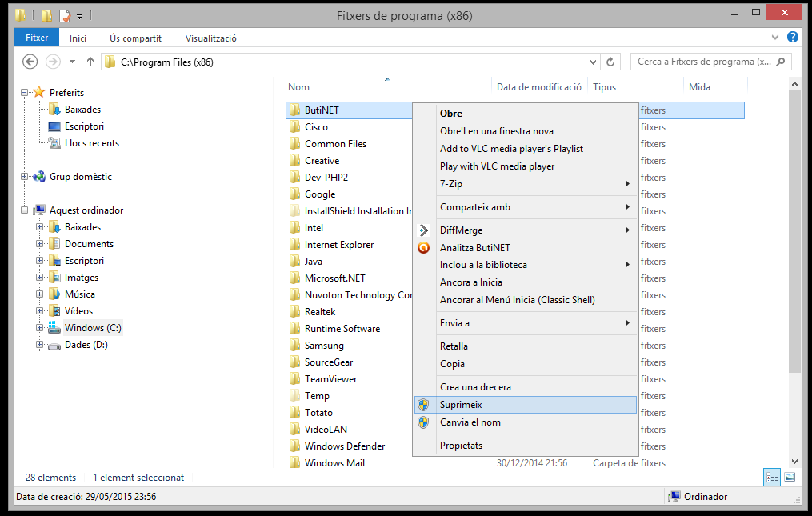Screen dimensions: 812x516
Task: Open the Visualització ribbon tab
Action: [210, 38]
